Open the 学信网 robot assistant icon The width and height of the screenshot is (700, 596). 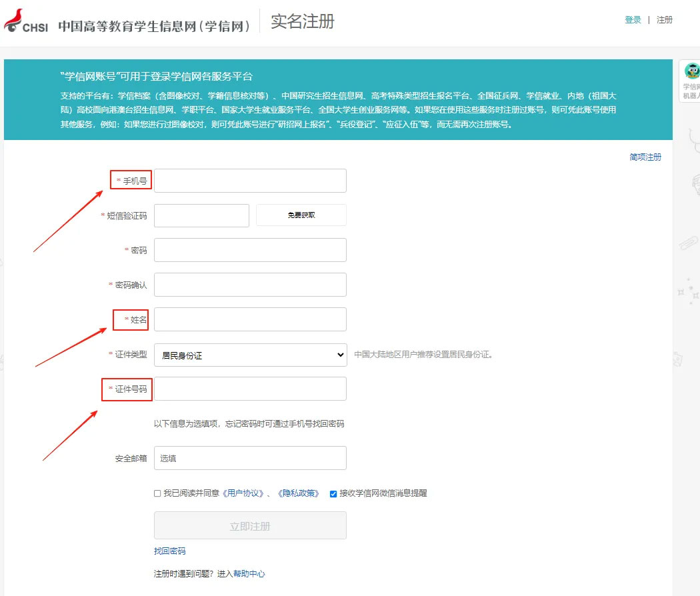pos(692,71)
